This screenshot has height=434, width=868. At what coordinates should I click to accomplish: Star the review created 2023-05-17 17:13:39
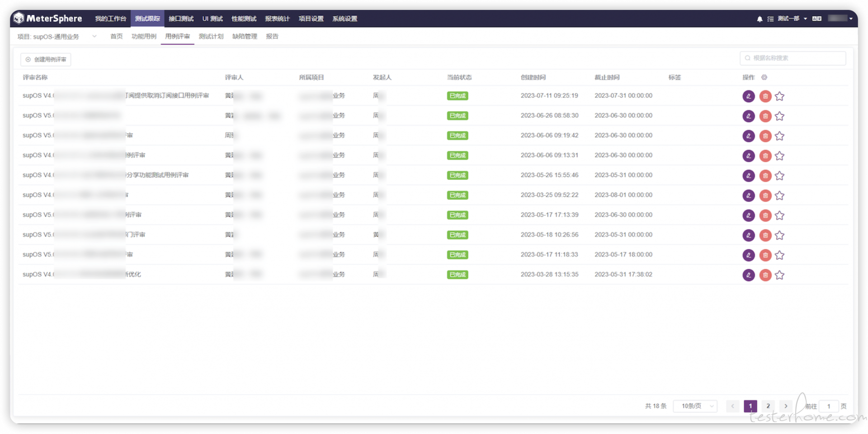tap(780, 215)
